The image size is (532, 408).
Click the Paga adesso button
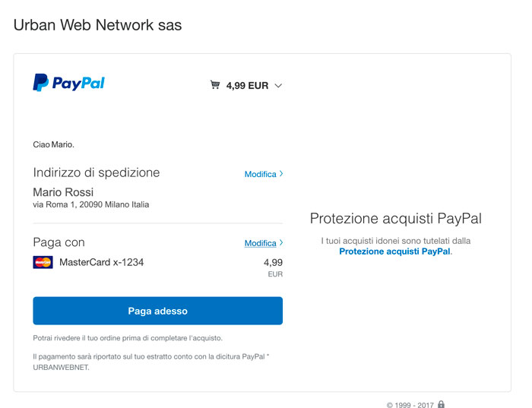pos(158,311)
